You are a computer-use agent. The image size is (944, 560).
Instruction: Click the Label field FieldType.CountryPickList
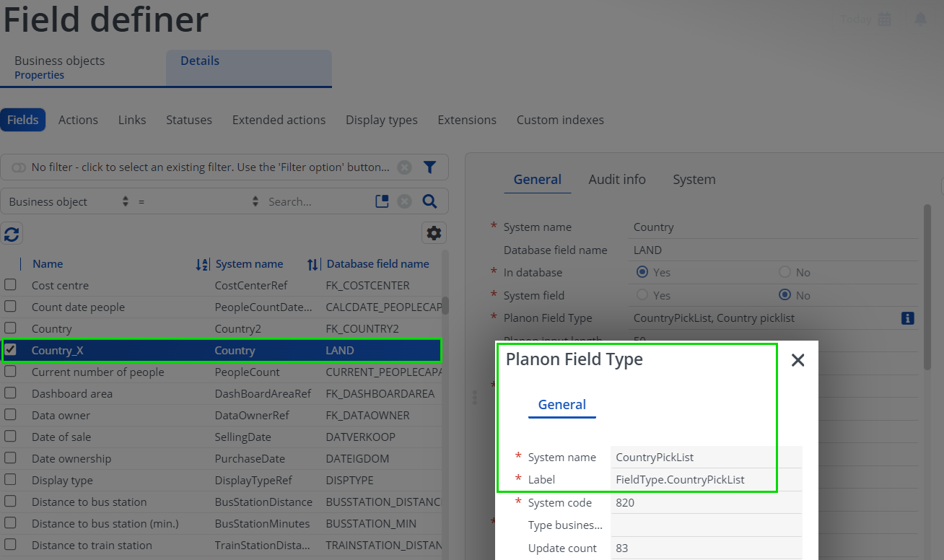point(706,480)
